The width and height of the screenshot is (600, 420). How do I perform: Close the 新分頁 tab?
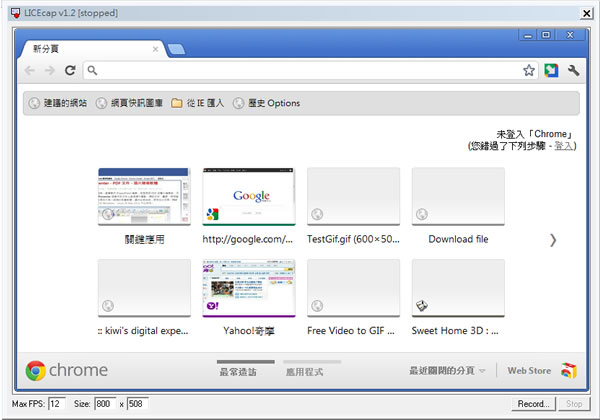point(155,48)
